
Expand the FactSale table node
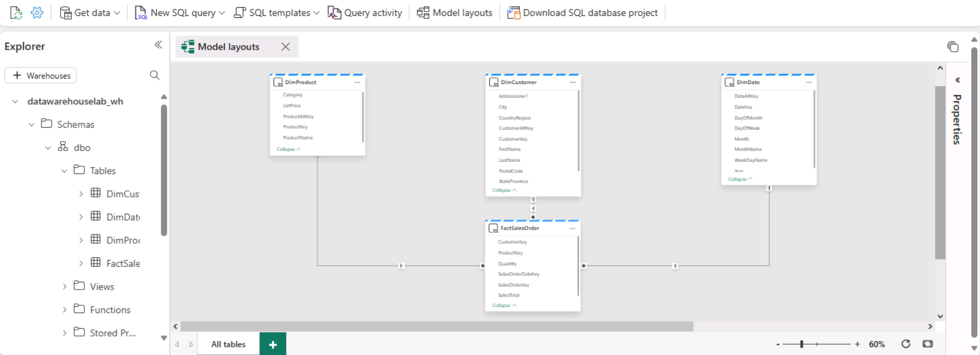pos(81,263)
